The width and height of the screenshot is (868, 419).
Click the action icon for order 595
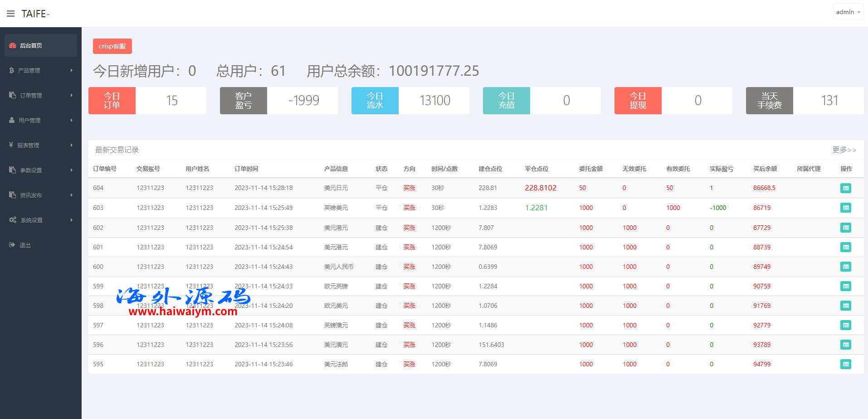[845, 364]
